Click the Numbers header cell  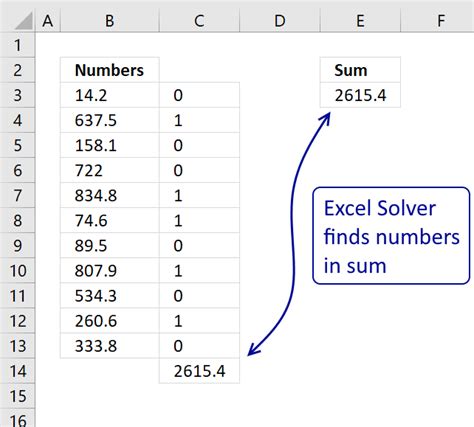pyautogui.click(x=110, y=70)
